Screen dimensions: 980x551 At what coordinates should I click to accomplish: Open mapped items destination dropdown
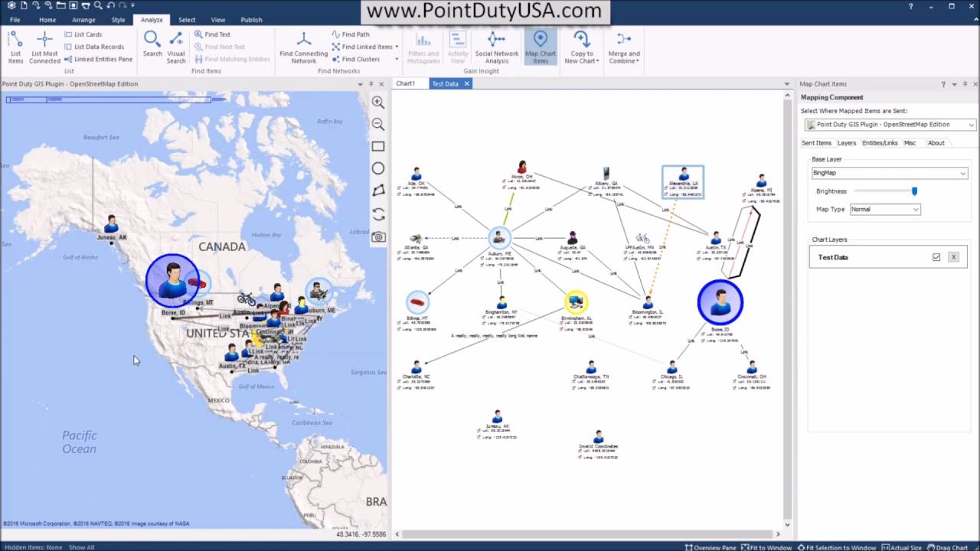tap(890, 124)
